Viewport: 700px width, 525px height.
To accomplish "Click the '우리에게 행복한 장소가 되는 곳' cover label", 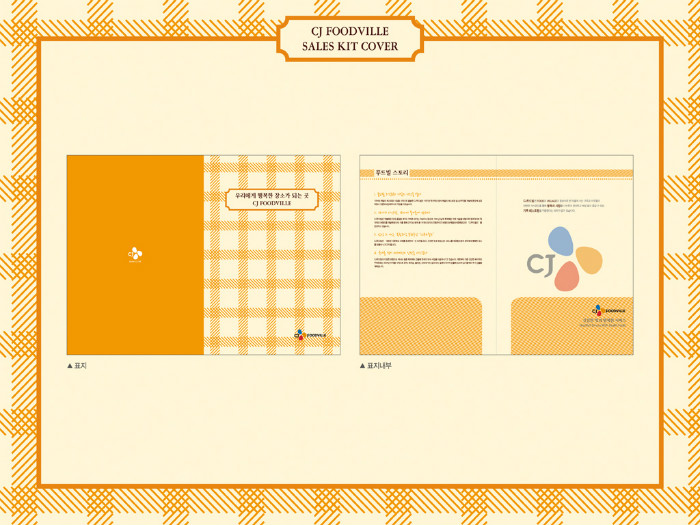I will pyautogui.click(x=272, y=199).
